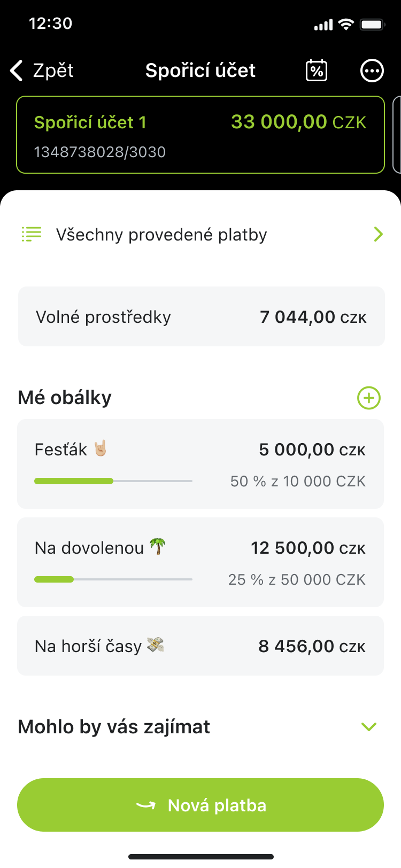Tap the arrow icon in Nová platba
This screenshot has height=868, width=401.
point(146,805)
